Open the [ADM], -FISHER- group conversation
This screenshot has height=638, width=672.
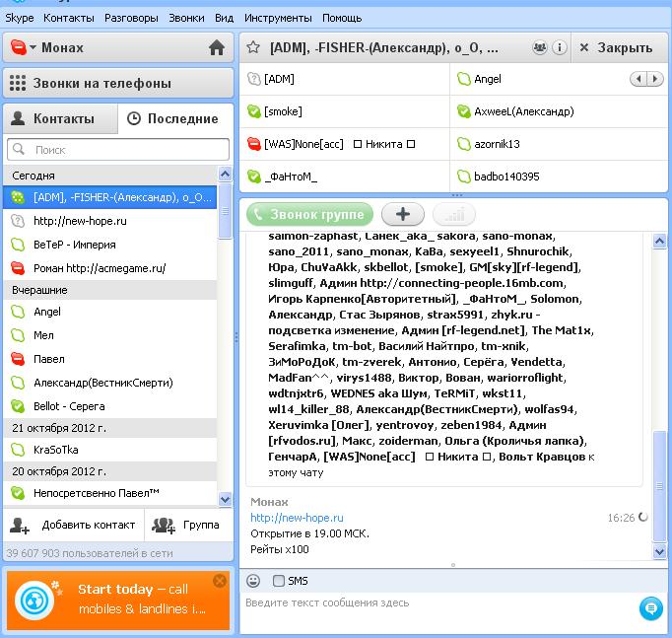(110, 197)
